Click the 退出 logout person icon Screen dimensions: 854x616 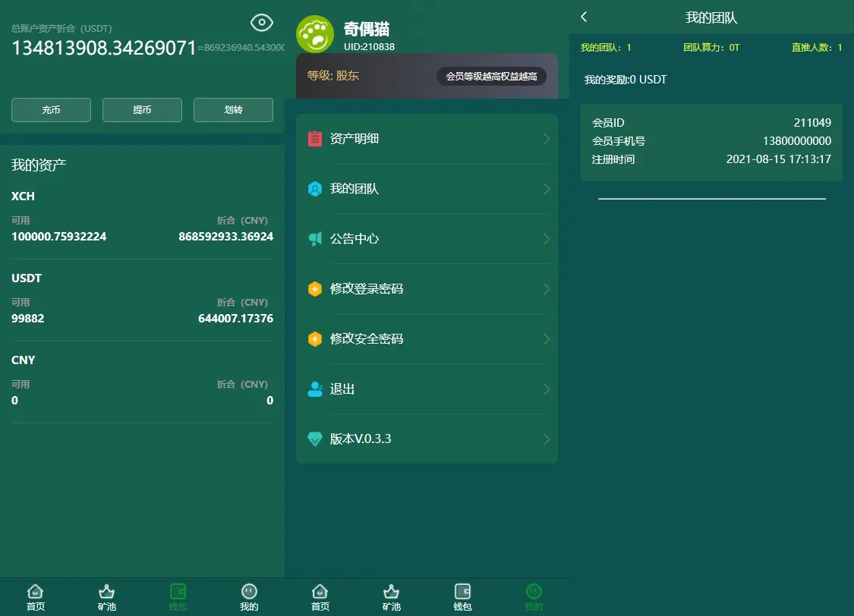pos(315,389)
